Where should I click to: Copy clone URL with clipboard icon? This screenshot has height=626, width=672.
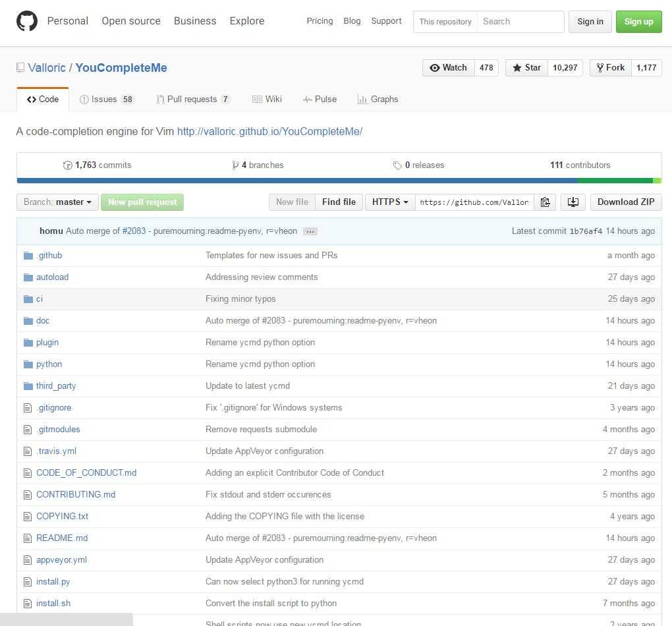coord(545,202)
